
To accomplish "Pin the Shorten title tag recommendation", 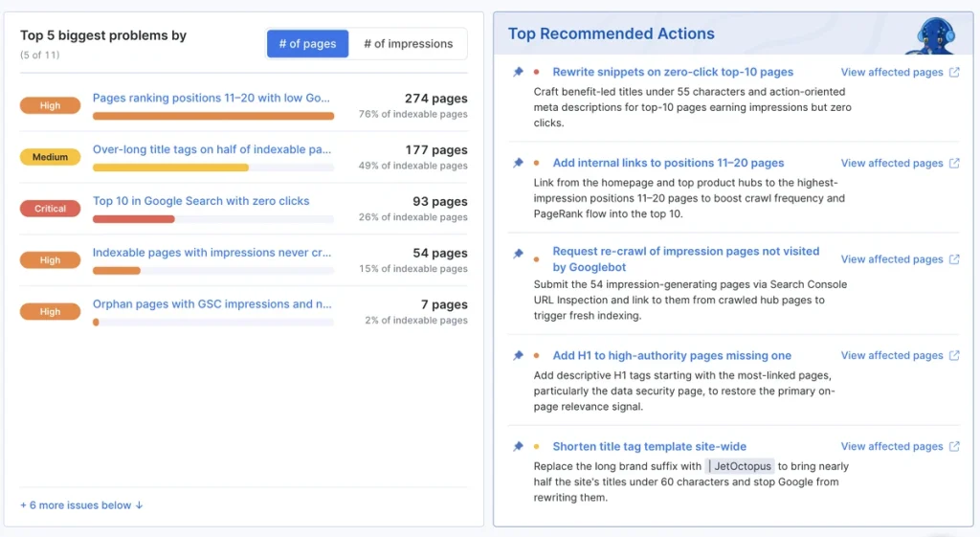I will click(x=518, y=446).
